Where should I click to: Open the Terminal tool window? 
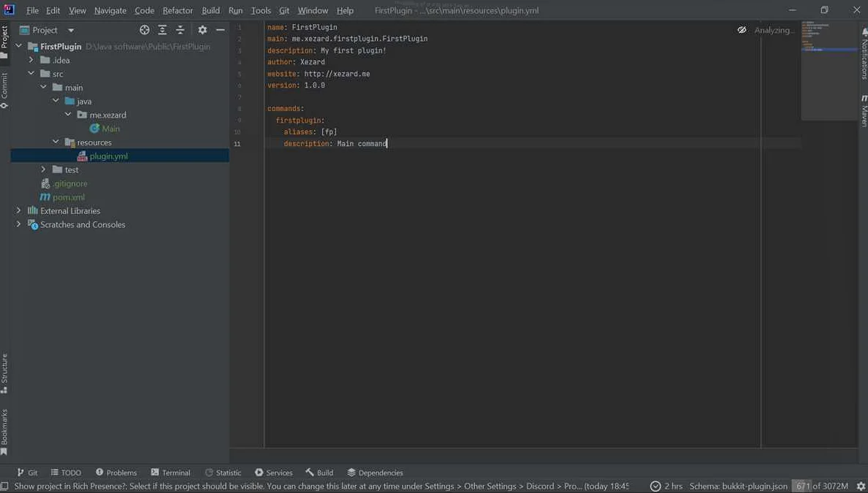pyautogui.click(x=170, y=473)
